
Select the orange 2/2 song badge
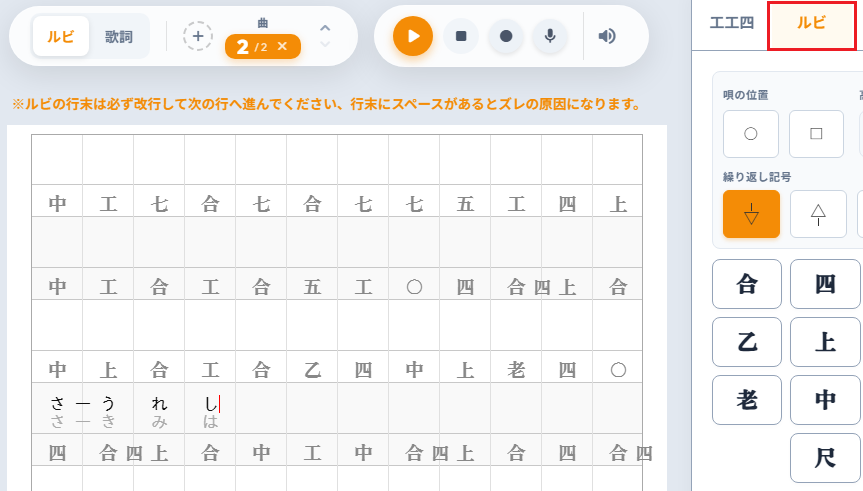tap(263, 46)
